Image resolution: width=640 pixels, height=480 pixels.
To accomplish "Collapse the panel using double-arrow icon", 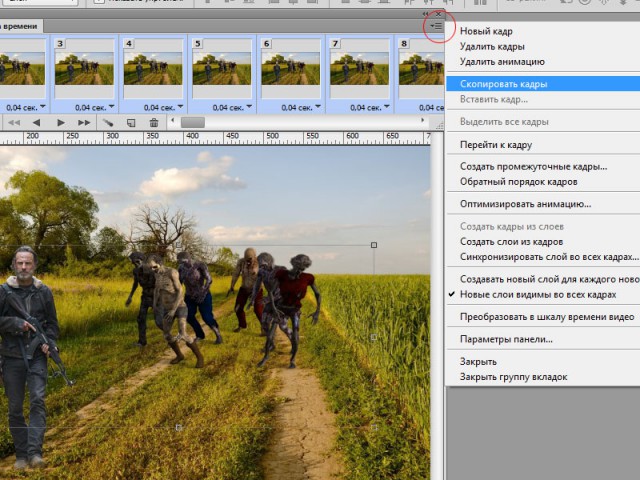I will click(x=426, y=14).
